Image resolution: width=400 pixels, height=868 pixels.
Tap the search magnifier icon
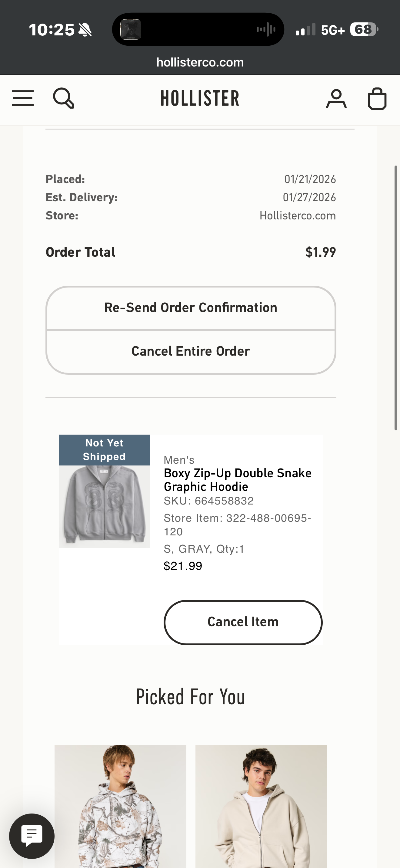coord(63,98)
